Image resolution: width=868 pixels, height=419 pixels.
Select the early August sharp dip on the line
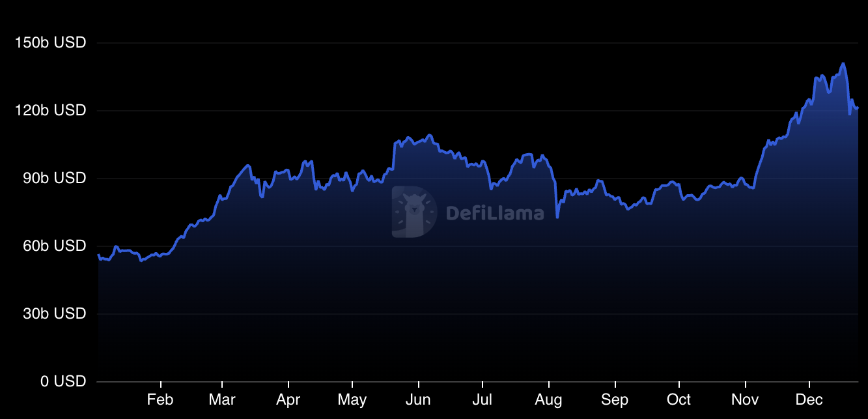(x=557, y=217)
